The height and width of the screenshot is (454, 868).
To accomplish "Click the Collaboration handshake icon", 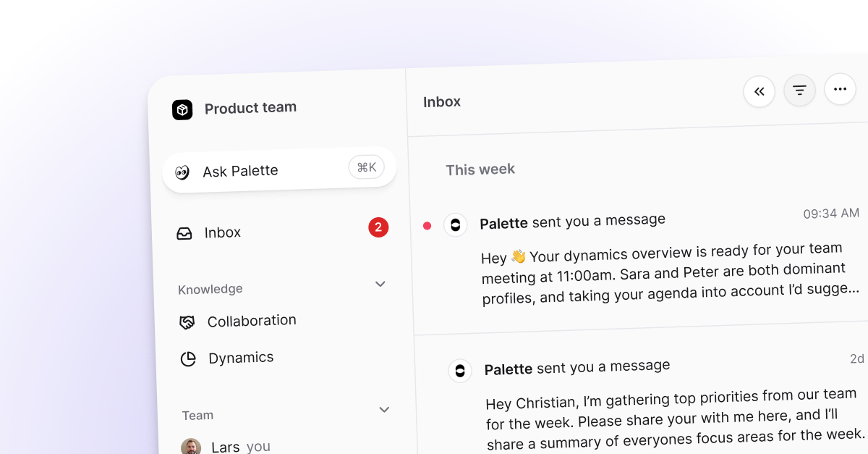I will (x=187, y=323).
